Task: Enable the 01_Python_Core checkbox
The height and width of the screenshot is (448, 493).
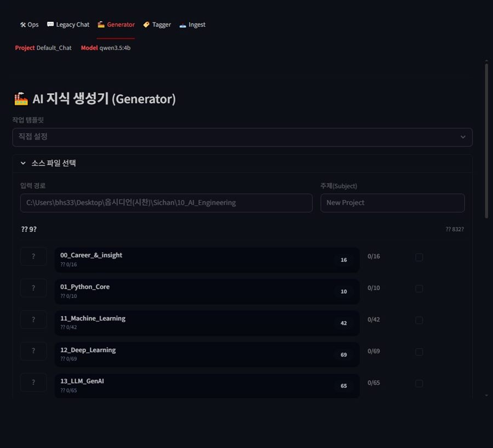Action: [x=419, y=289]
